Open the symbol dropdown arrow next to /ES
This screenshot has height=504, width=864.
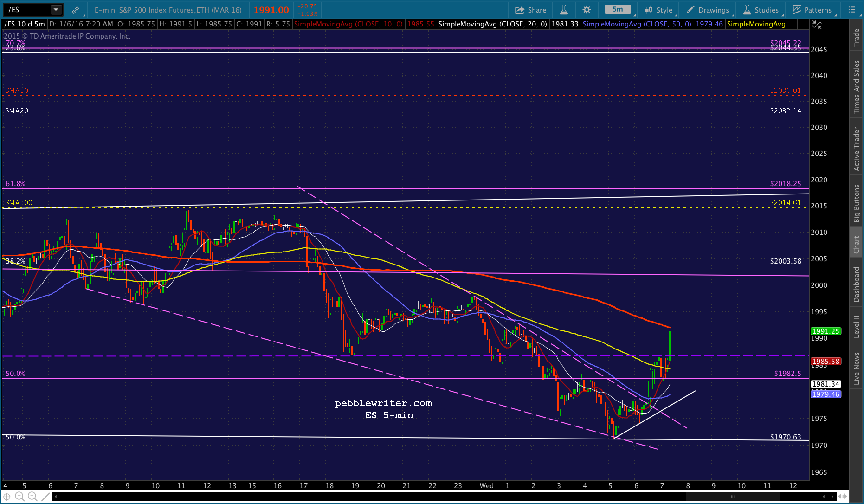point(56,10)
